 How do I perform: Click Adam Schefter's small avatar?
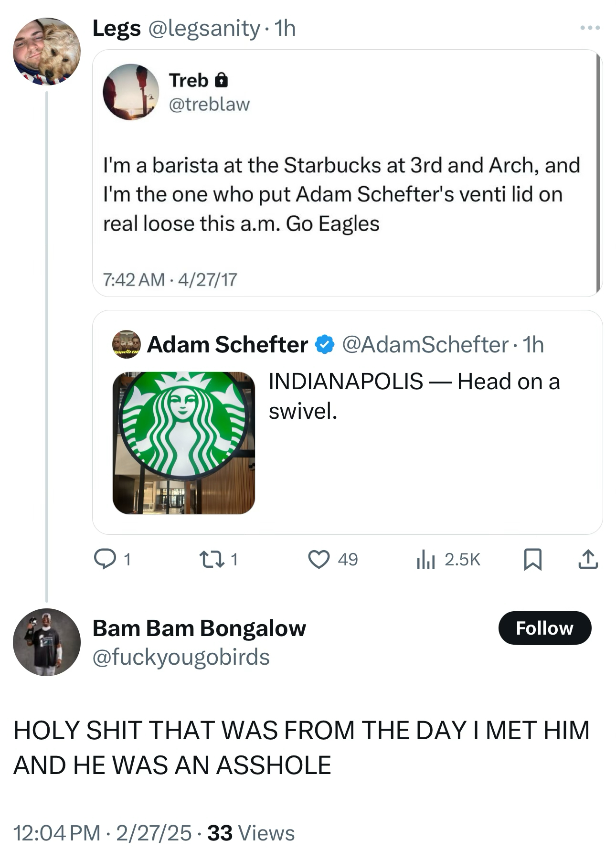[x=126, y=344]
